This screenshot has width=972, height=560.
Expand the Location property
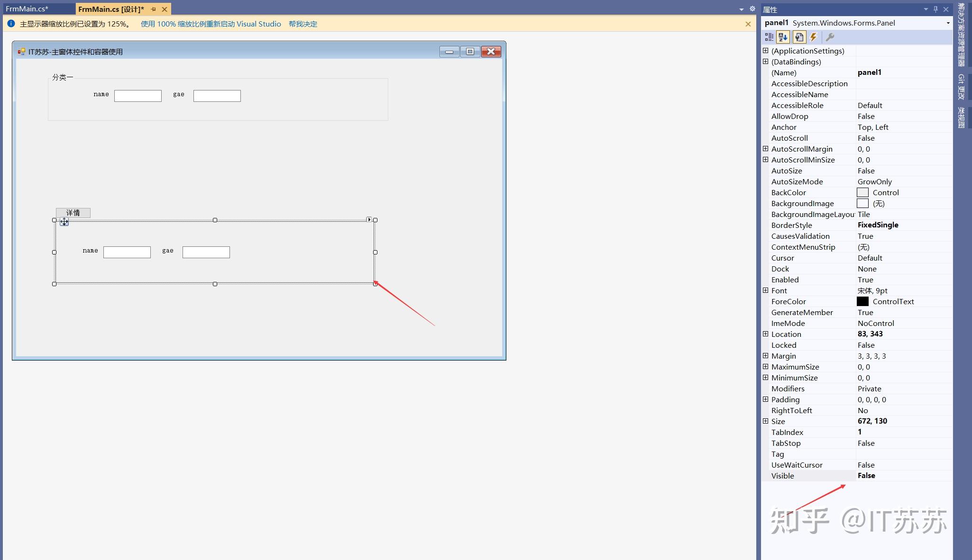pos(765,334)
